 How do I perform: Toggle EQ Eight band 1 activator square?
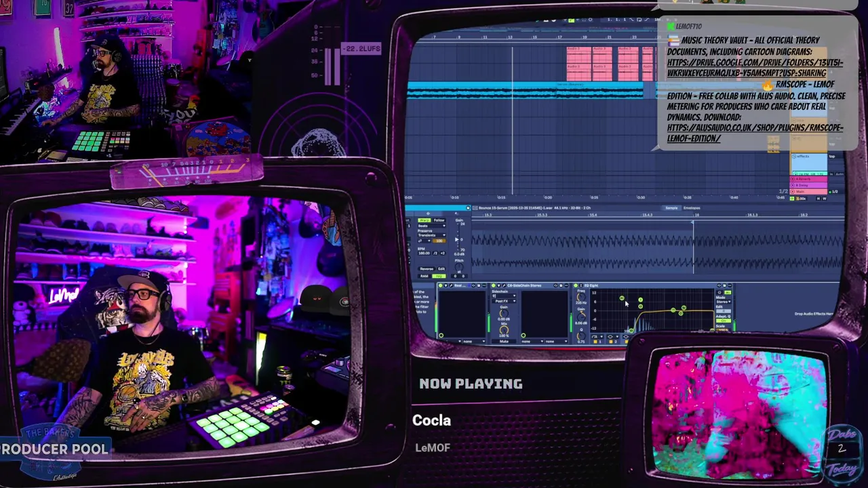click(595, 342)
